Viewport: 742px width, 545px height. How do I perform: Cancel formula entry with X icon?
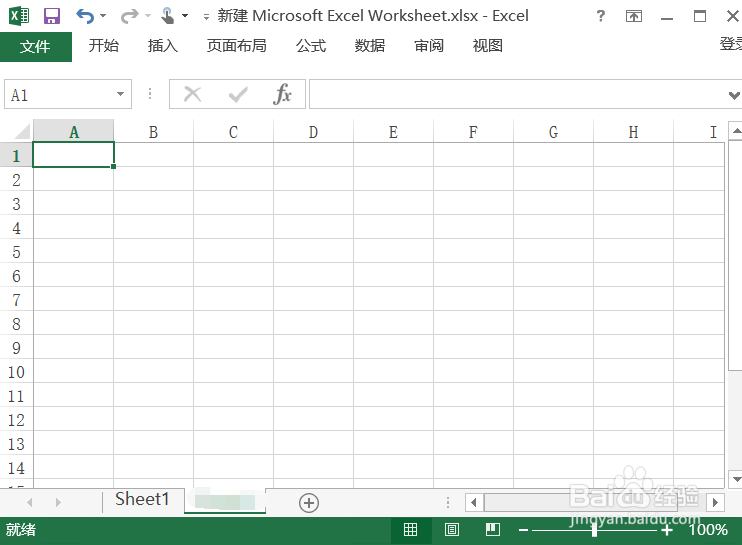pos(192,94)
